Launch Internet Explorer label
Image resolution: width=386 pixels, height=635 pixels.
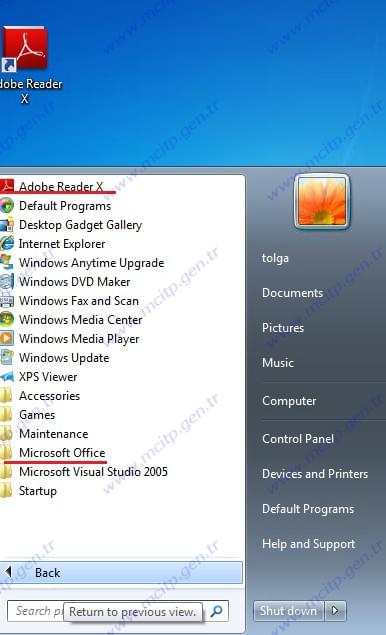pyautogui.click(x=62, y=244)
